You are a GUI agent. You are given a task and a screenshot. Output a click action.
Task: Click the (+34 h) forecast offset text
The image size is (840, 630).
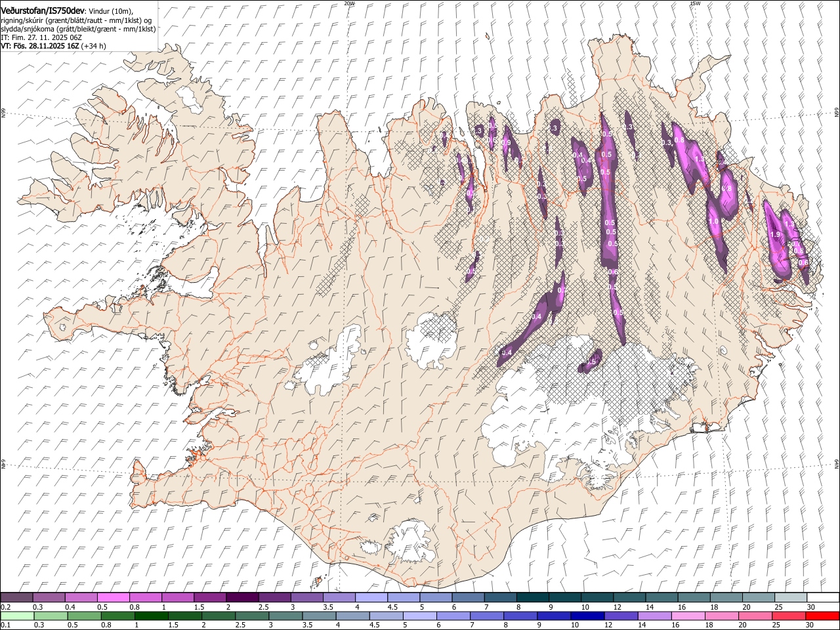point(94,47)
